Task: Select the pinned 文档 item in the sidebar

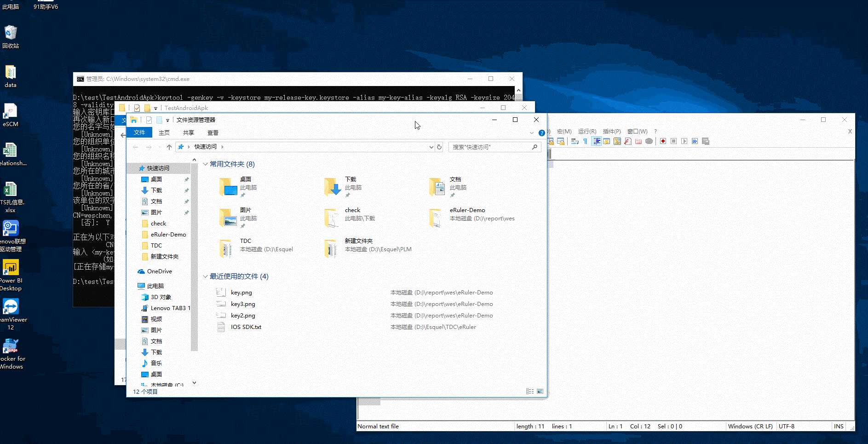Action: (156, 201)
